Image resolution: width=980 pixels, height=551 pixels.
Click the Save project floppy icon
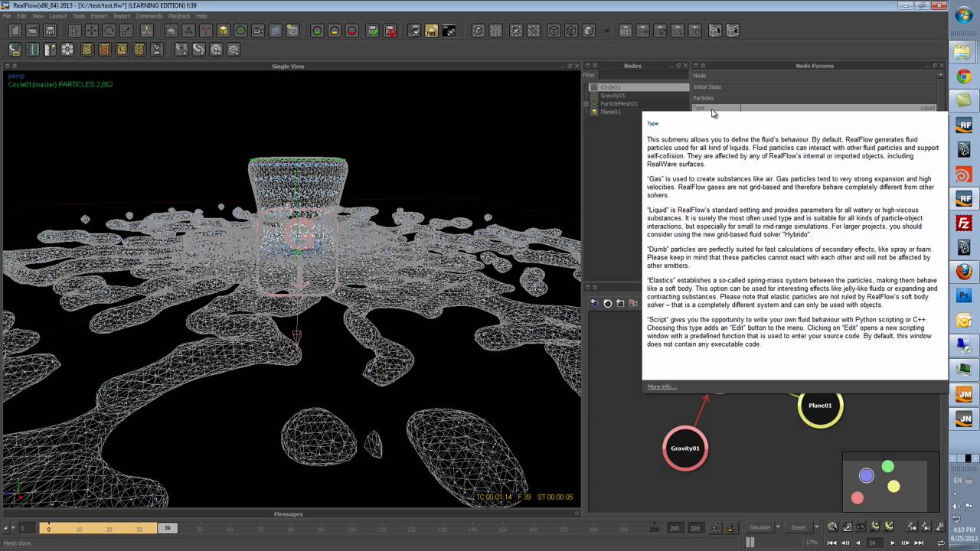point(50,31)
